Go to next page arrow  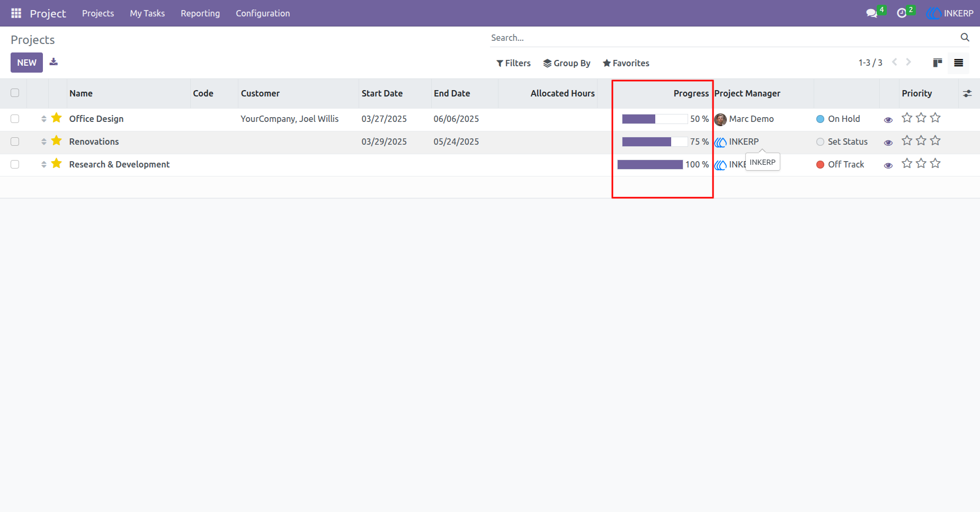908,62
